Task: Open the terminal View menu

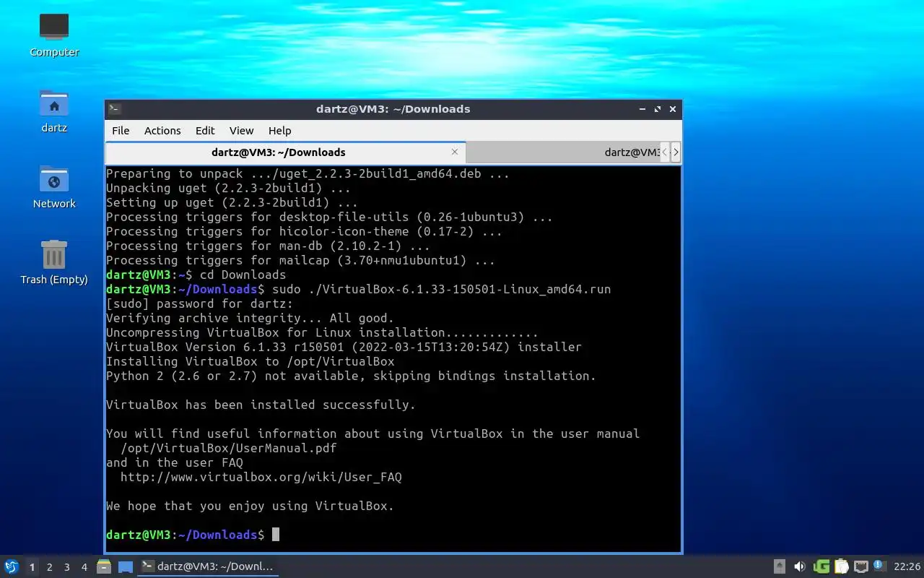Action: pyautogui.click(x=241, y=130)
